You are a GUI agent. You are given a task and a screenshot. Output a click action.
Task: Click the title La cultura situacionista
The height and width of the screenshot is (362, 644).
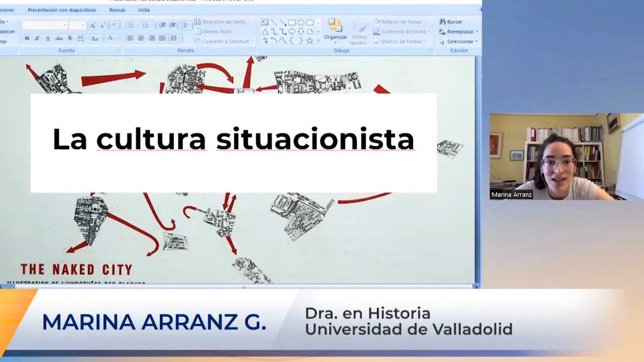(x=233, y=139)
